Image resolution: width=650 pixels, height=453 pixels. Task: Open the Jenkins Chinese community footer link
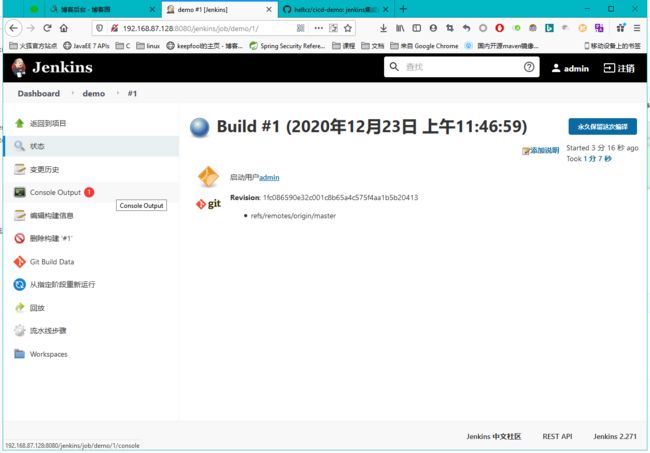click(493, 436)
